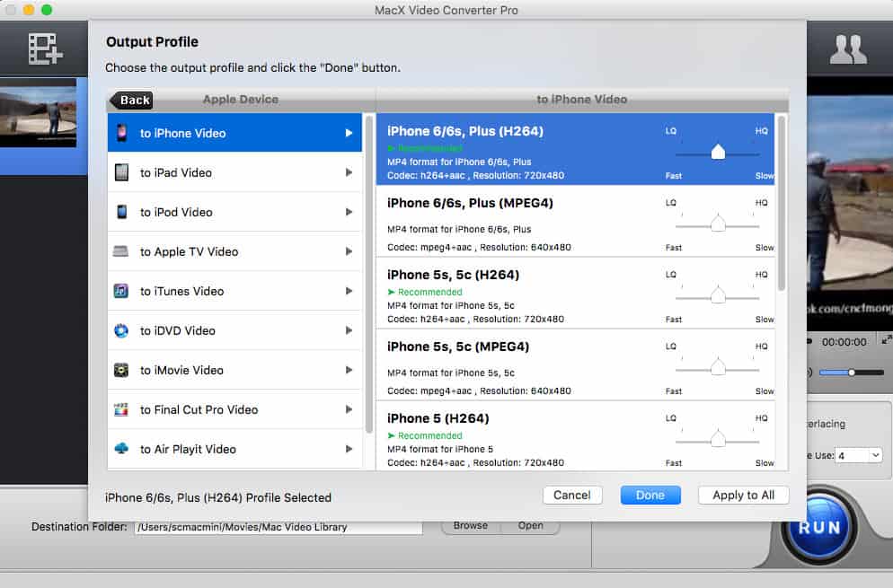Image resolution: width=893 pixels, height=588 pixels.
Task: Click the Browse destination folder button
Action: point(471,526)
